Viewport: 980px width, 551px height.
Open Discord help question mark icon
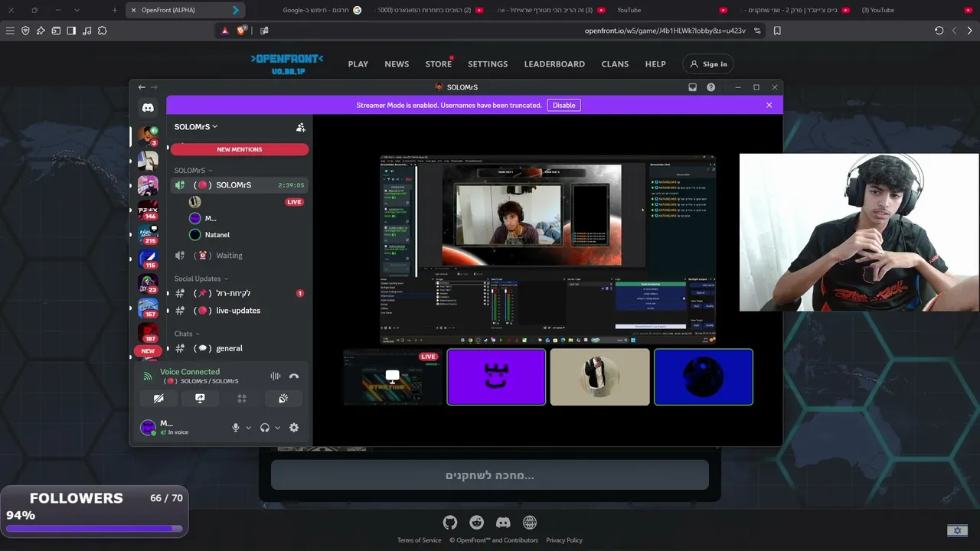pyautogui.click(x=711, y=87)
